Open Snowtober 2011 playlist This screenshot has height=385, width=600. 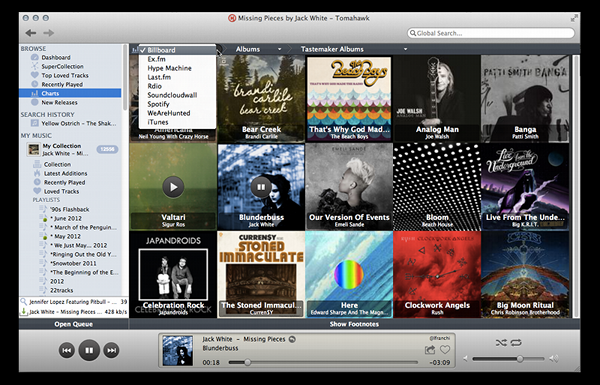[x=73, y=263]
